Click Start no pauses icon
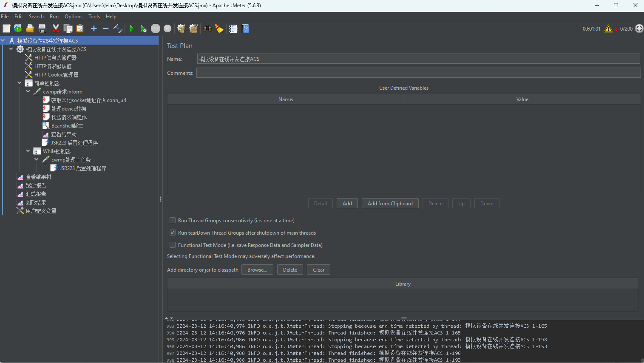The height and width of the screenshot is (363, 644). 144,28
